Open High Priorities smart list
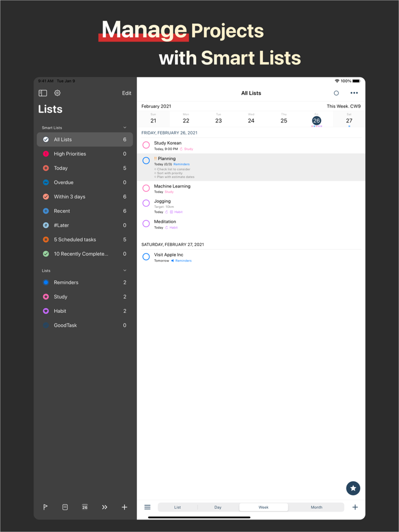399x532 pixels. [85, 154]
